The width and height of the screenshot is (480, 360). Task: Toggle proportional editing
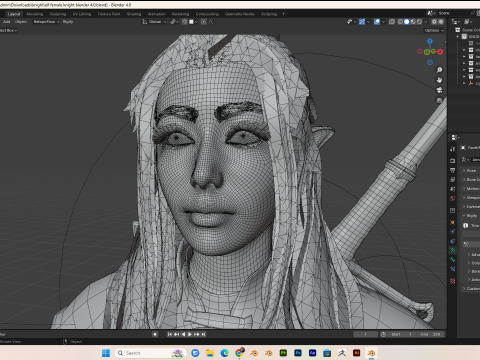point(203,22)
